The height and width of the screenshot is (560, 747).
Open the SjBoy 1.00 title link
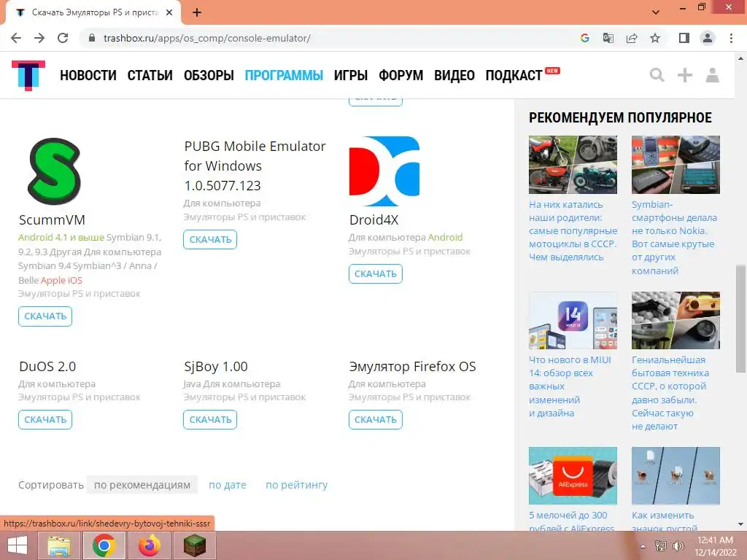pos(216,367)
